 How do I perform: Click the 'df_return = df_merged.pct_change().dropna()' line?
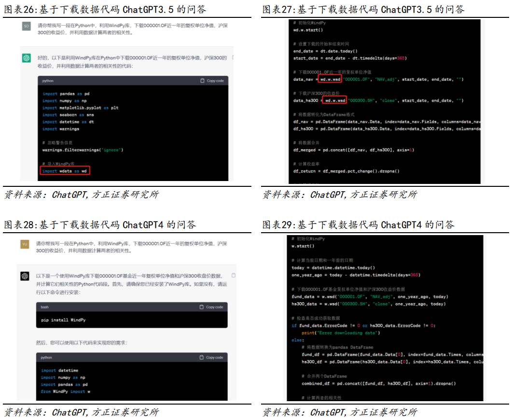point(346,171)
